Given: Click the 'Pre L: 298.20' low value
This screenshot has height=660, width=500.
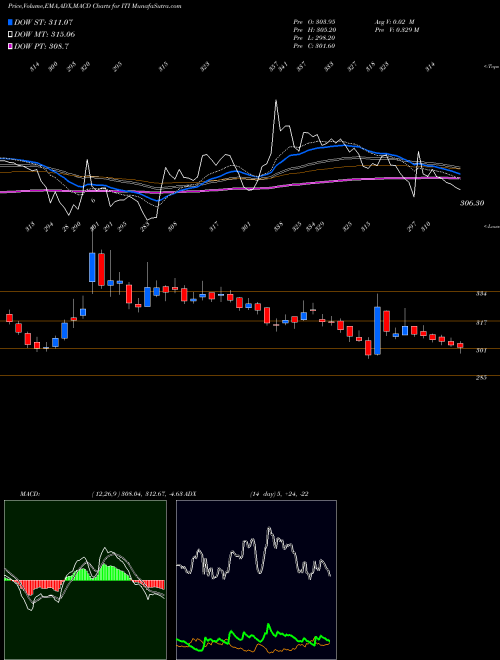Looking at the screenshot, I should pyautogui.click(x=314, y=38).
